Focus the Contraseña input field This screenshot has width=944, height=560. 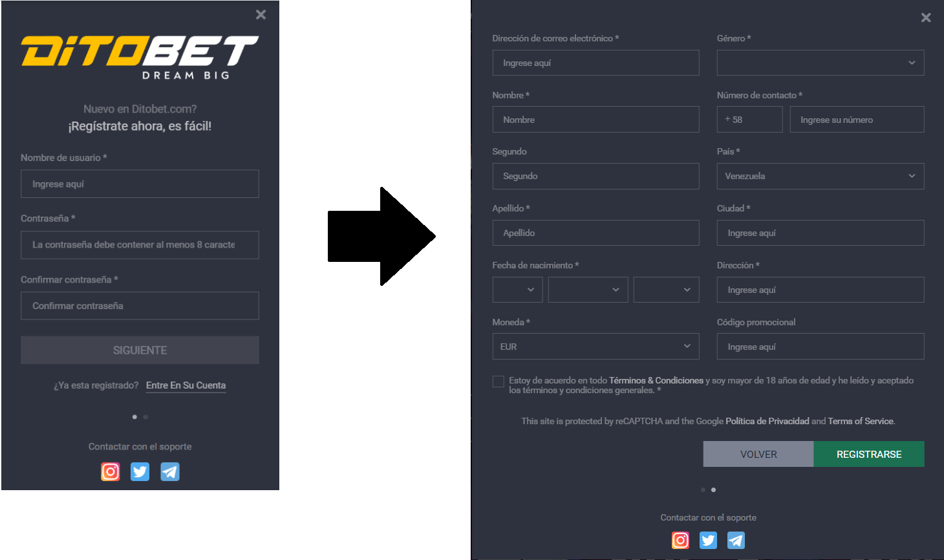click(x=140, y=245)
